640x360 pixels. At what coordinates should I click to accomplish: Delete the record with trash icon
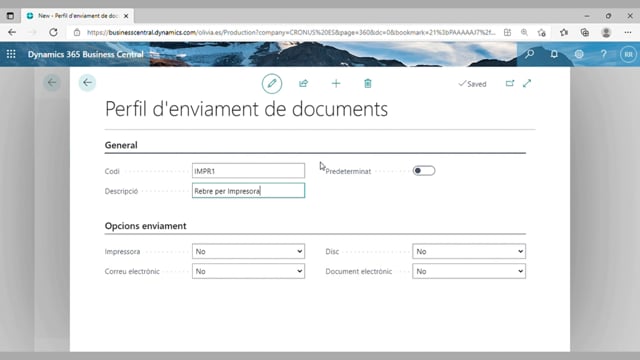click(x=368, y=84)
